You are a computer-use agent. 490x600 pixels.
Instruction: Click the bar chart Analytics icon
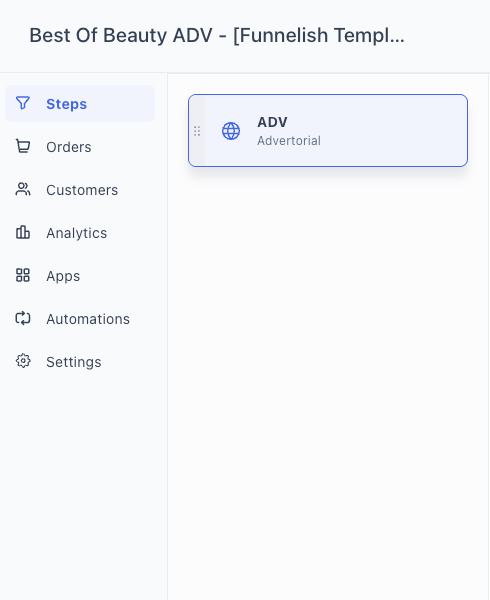(x=23, y=232)
